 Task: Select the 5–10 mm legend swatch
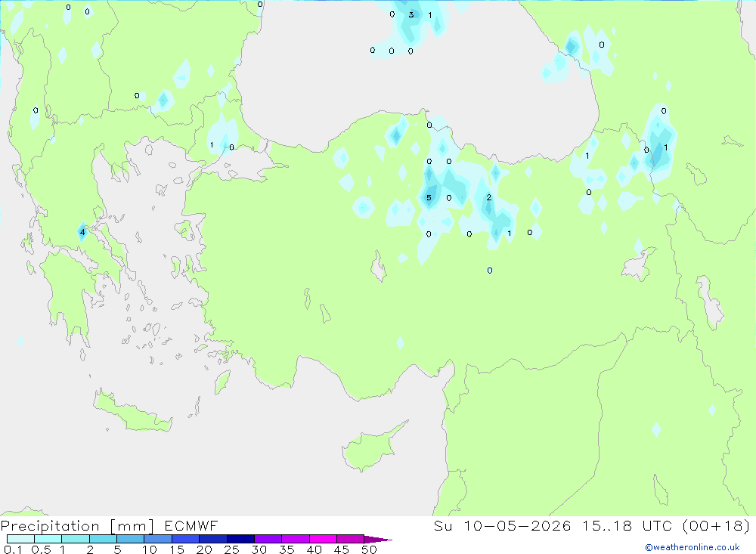130,539
